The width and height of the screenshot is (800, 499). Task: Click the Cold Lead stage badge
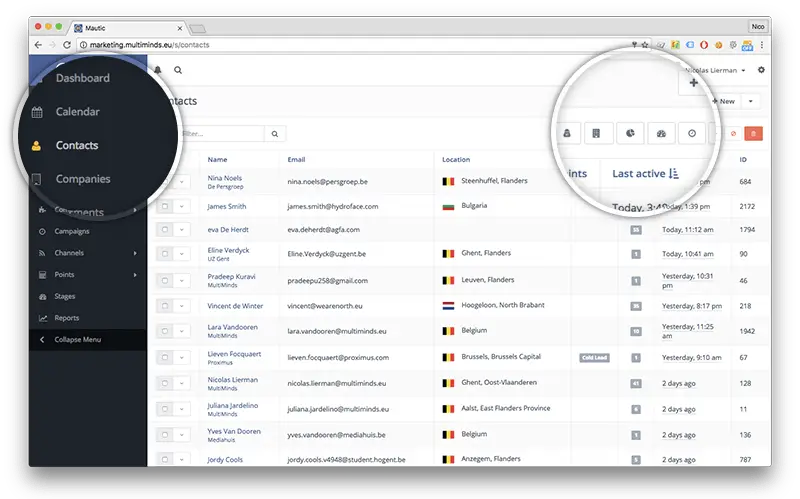[x=594, y=358]
